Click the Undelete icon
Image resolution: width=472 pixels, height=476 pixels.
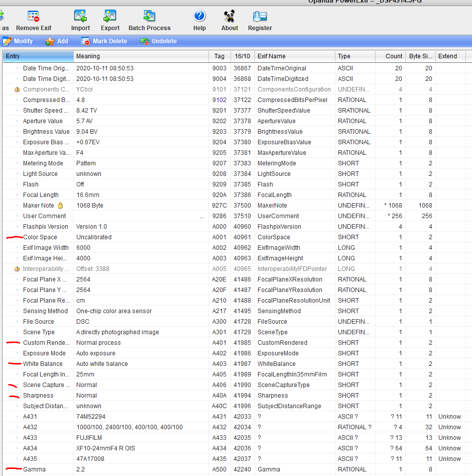pyautogui.click(x=145, y=41)
